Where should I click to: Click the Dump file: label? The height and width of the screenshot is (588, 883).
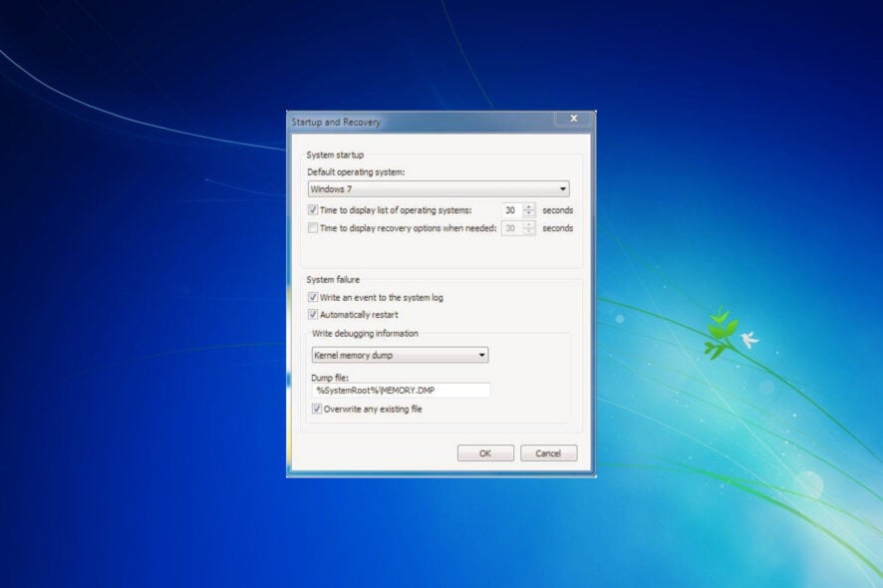[330, 378]
